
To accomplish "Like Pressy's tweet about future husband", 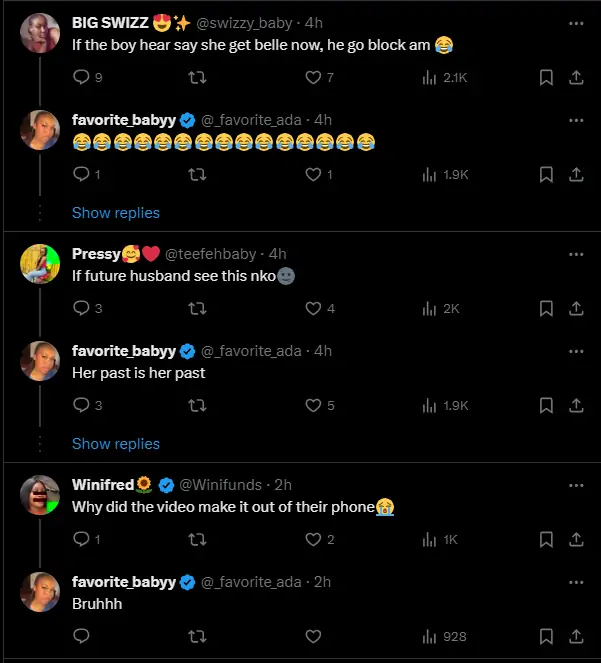I will (313, 308).
